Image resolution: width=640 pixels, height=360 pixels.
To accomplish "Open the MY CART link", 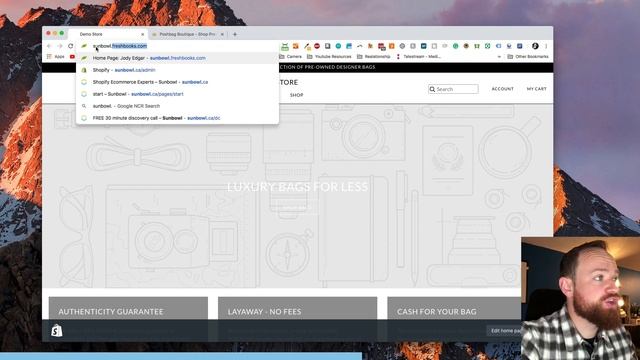I will click(536, 89).
